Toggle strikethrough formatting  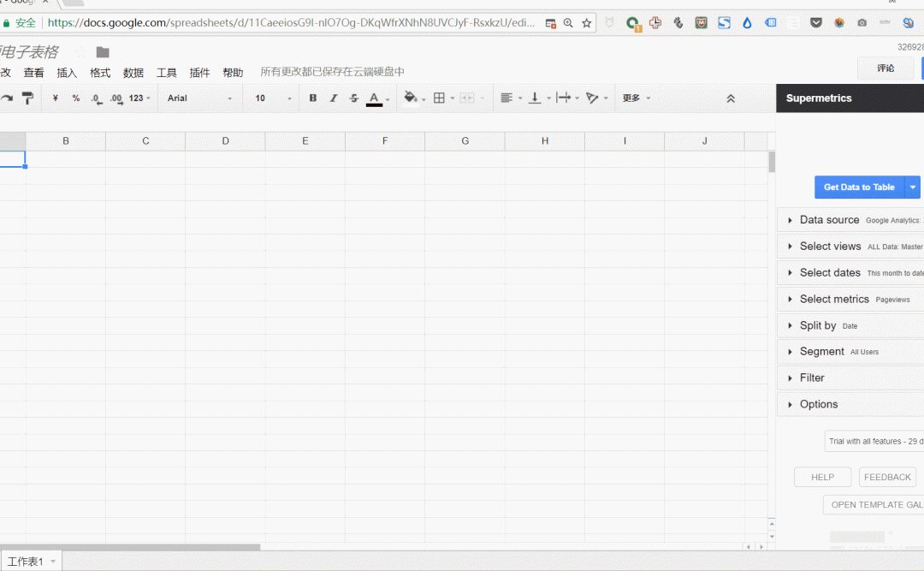coord(353,98)
